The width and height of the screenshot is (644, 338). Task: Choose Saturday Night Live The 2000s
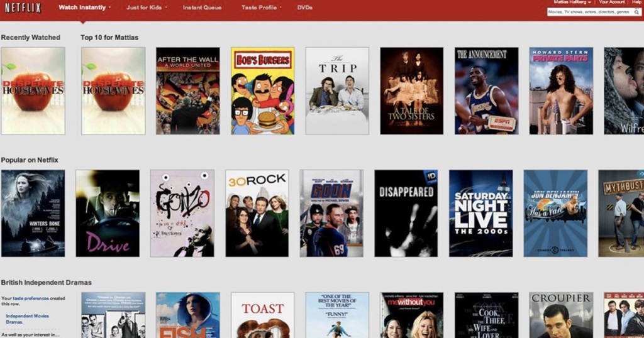pyautogui.click(x=480, y=213)
